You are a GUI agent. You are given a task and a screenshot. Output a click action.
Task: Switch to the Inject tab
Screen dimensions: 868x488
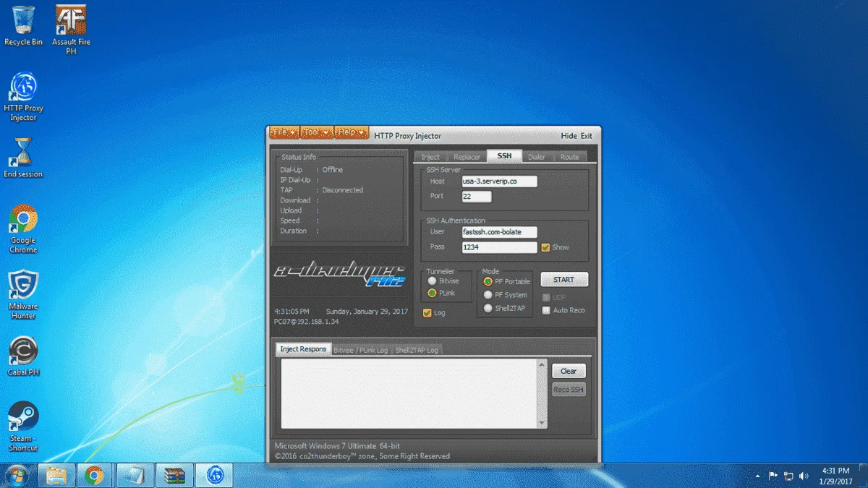point(430,157)
